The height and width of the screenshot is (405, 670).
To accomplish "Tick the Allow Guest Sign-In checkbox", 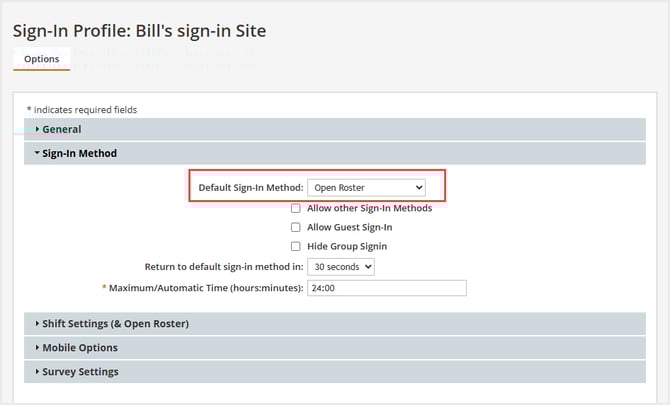I will pyautogui.click(x=295, y=227).
